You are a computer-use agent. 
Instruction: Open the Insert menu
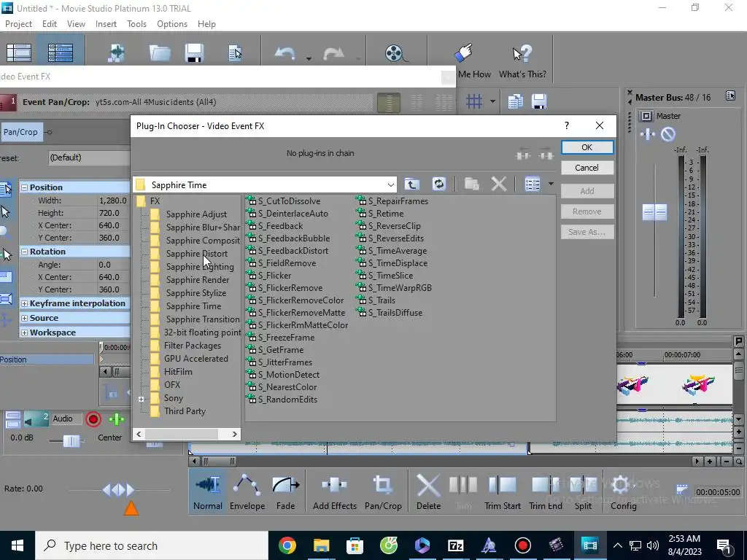tap(106, 24)
